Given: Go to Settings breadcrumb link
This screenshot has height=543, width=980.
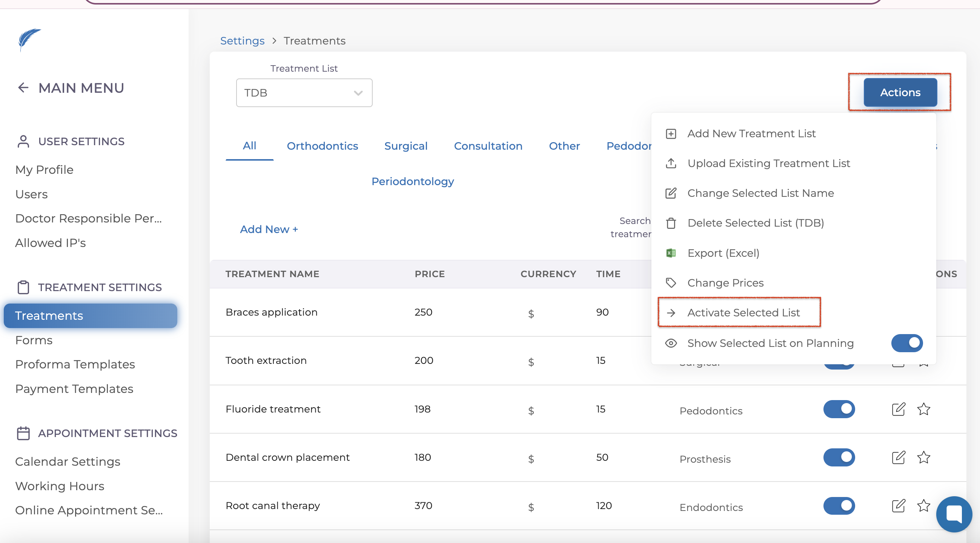Looking at the screenshot, I should pos(242,41).
